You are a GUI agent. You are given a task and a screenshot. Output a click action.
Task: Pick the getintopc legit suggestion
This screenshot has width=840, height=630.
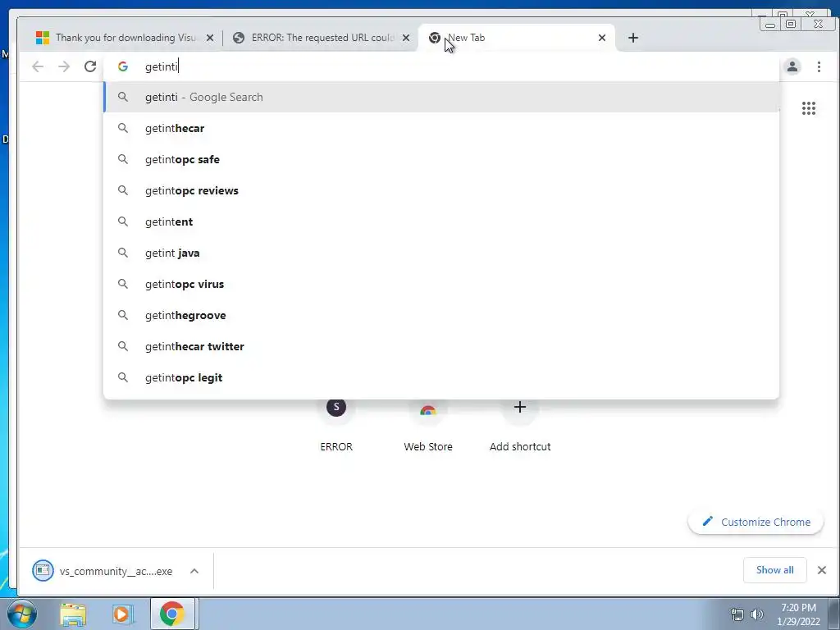(x=441, y=377)
